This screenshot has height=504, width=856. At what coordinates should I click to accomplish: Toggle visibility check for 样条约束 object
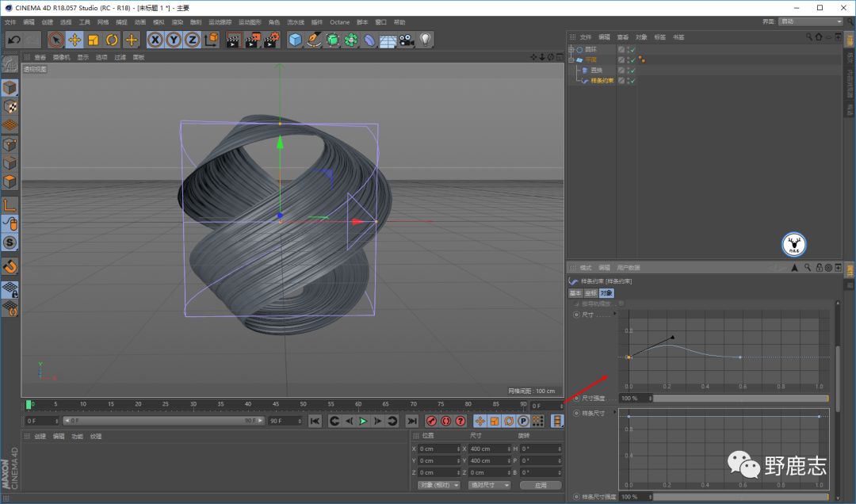coord(632,81)
